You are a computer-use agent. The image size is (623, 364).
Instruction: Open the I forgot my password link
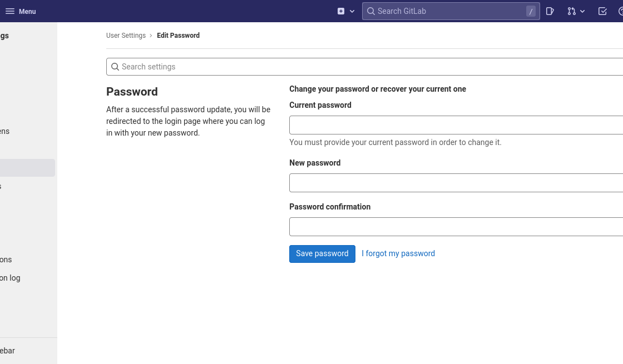398,253
